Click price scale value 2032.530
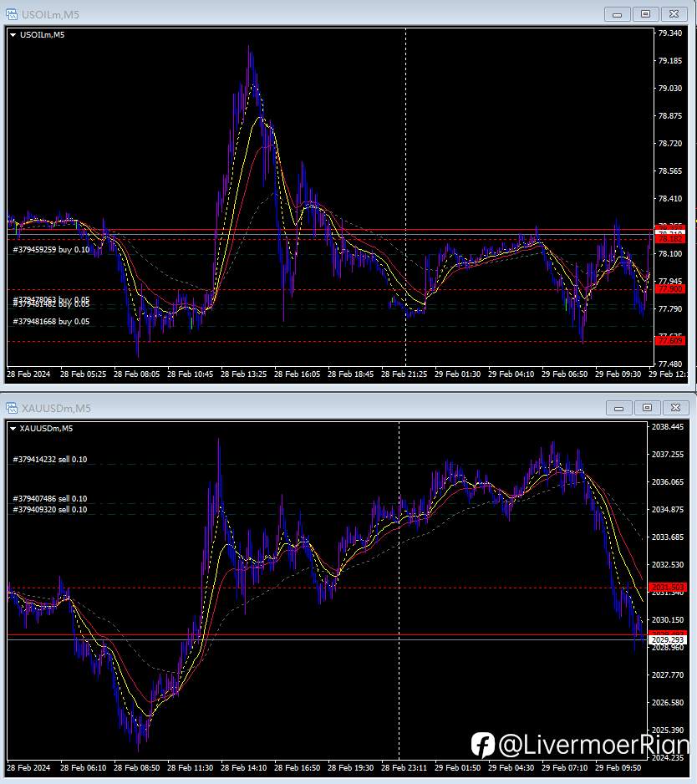 (668, 564)
